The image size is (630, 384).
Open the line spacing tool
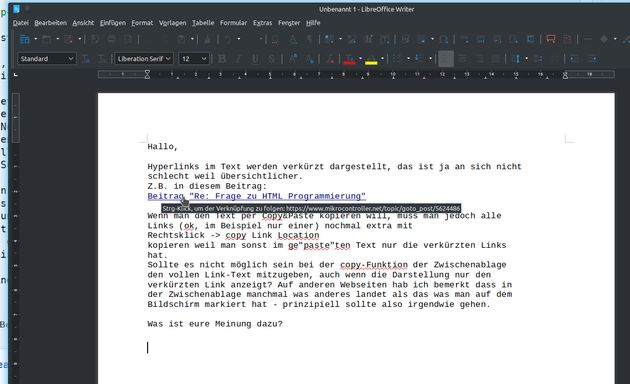[x=516, y=59]
